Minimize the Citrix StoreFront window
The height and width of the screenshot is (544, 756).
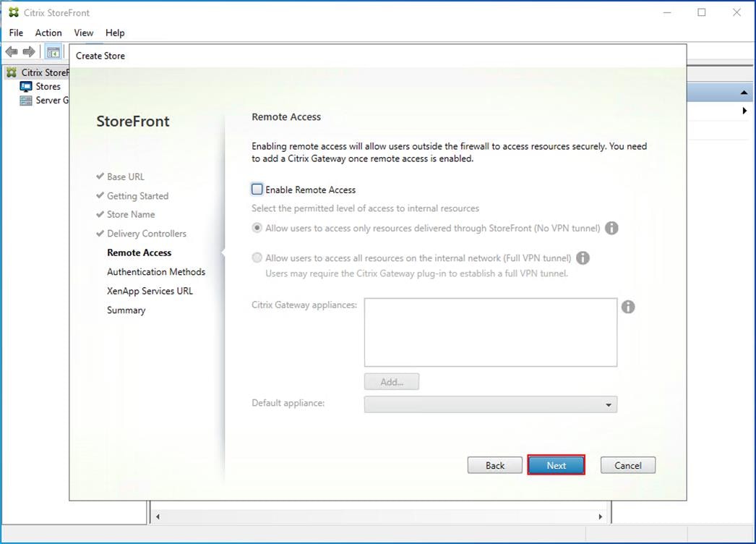pos(667,12)
